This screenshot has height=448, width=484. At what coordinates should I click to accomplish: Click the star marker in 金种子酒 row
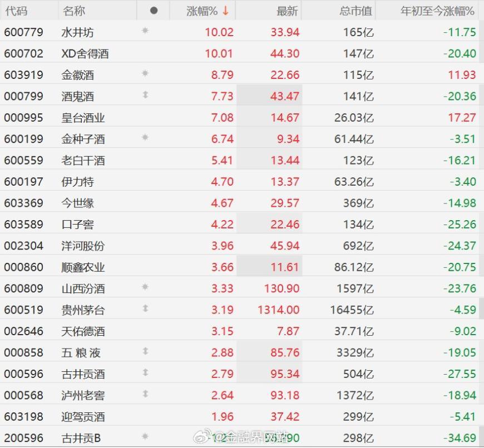coord(145,137)
